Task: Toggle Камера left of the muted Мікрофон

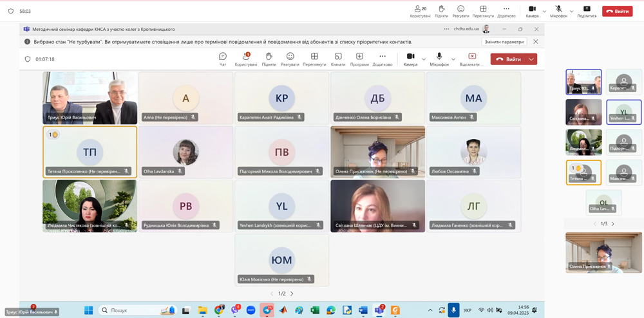Action: pyautogui.click(x=532, y=11)
